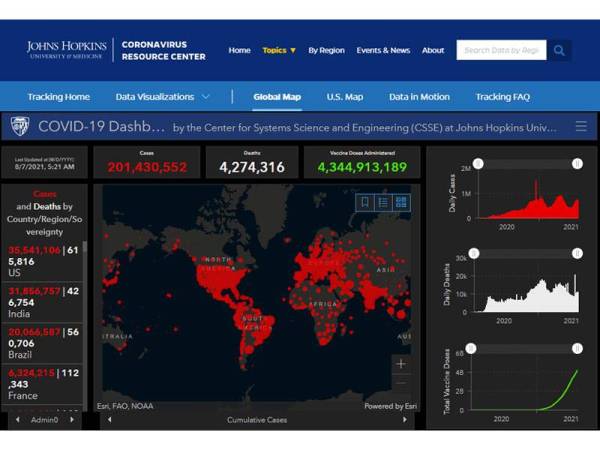
Task: Click the Johns Hopkins shield logo in dashboard header
Action: [x=20, y=126]
